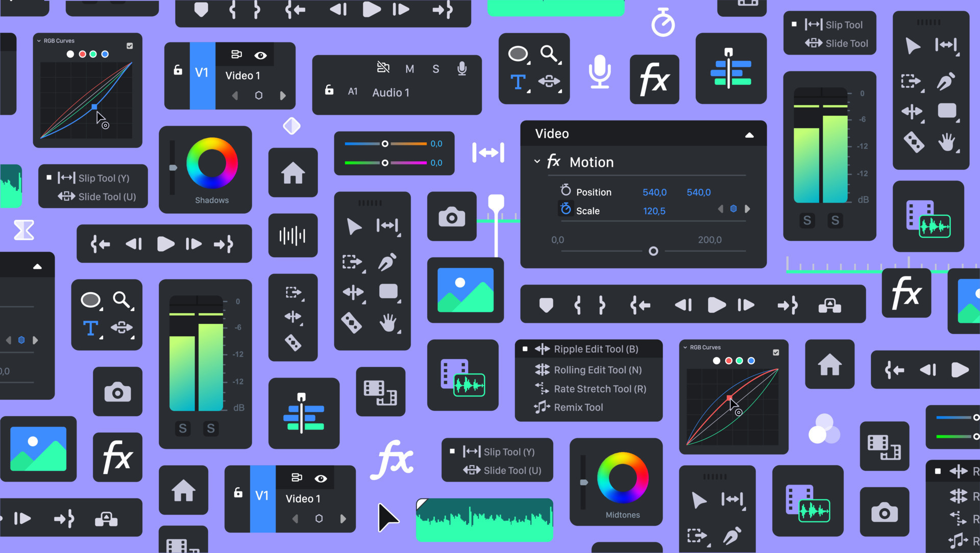This screenshot has width=980, height=553.
Task: Open the effects panel via the fx icon
Action: 654,79
